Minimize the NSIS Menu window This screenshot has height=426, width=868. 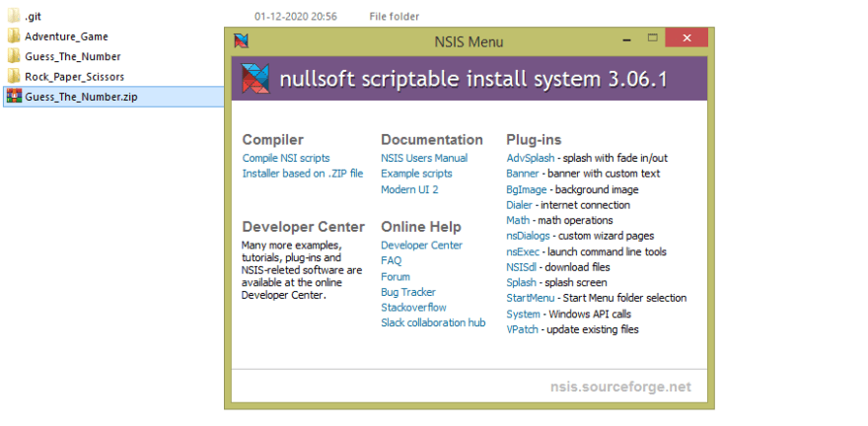click(626, 38)
